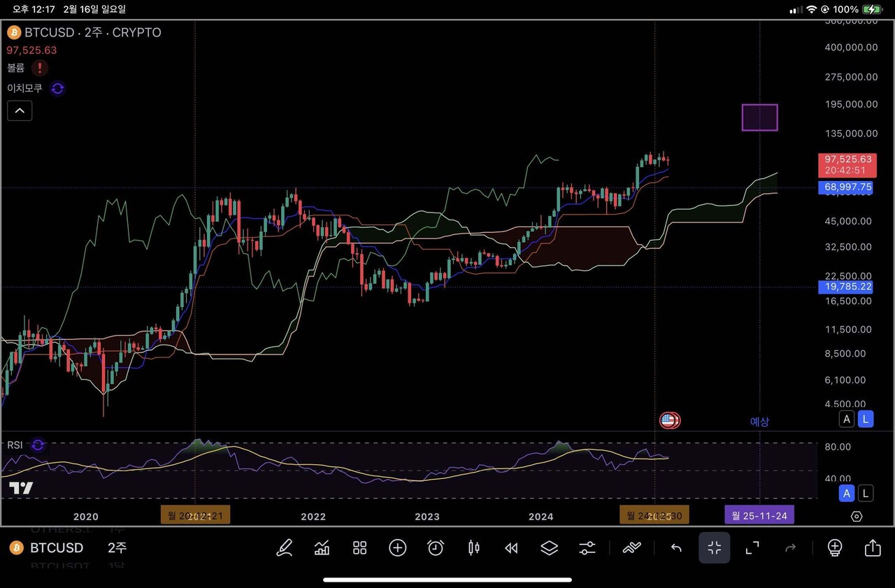
Task: Share the chart using share icon
Action: 873,548
